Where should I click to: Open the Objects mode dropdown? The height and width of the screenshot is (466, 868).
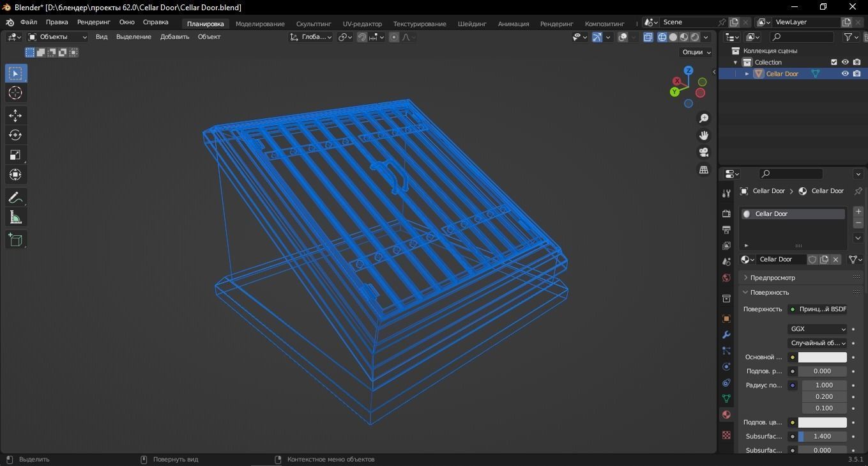(x=57, y=37)
